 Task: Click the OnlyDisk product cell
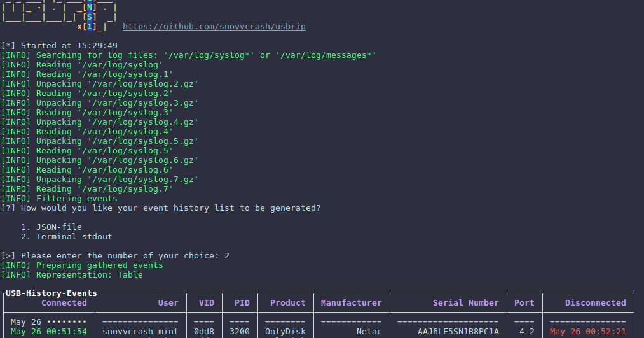[285, 332]
